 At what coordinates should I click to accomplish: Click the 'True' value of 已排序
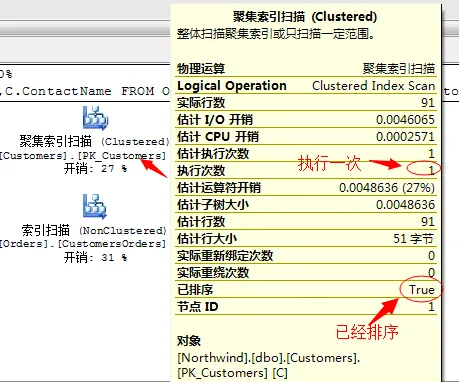422,289
